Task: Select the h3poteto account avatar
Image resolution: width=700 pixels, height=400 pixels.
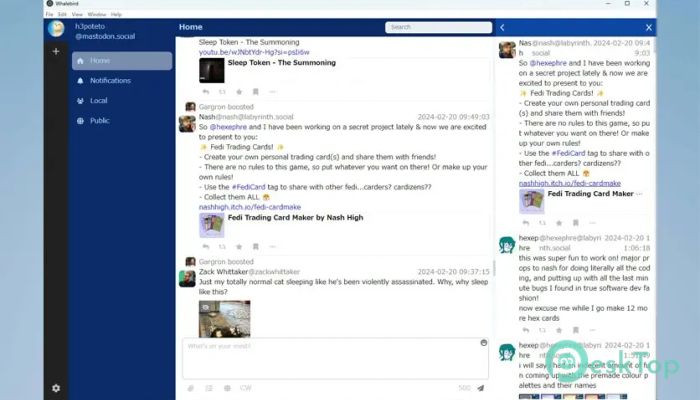Action: click(56, 29)
